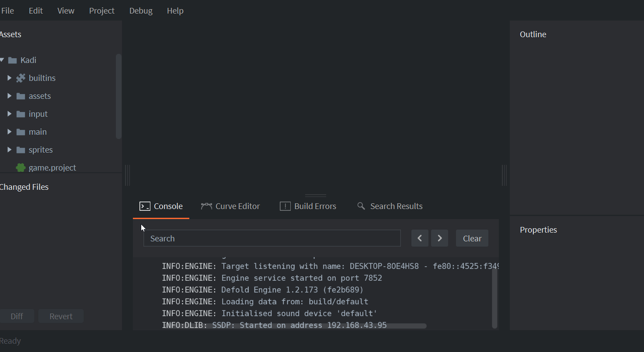Click the Console tab terminal icon
The height and width of the screenshot is (352, 644).
[x=145, y=206]
